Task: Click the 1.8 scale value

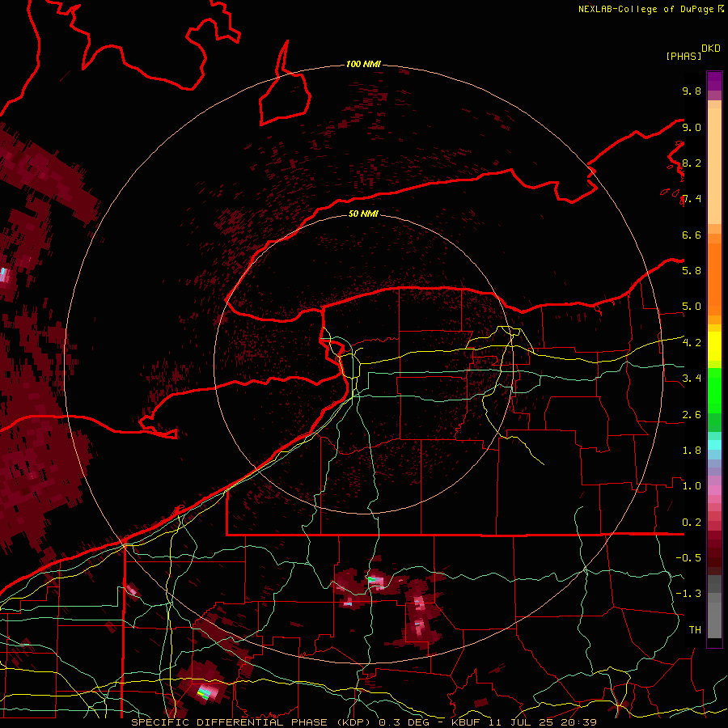Action: (692, 451)
